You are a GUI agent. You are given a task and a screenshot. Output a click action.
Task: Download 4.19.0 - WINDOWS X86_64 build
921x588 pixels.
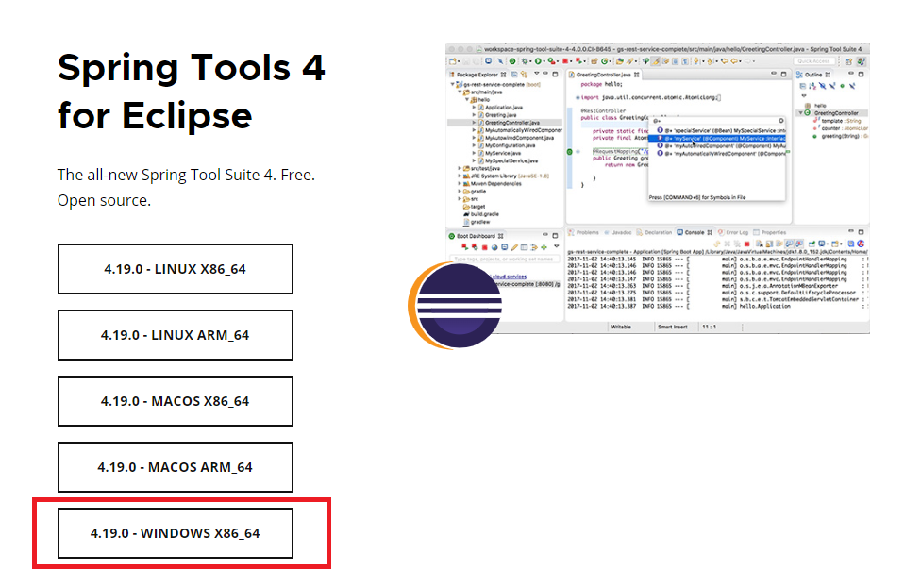click(175, 533)
